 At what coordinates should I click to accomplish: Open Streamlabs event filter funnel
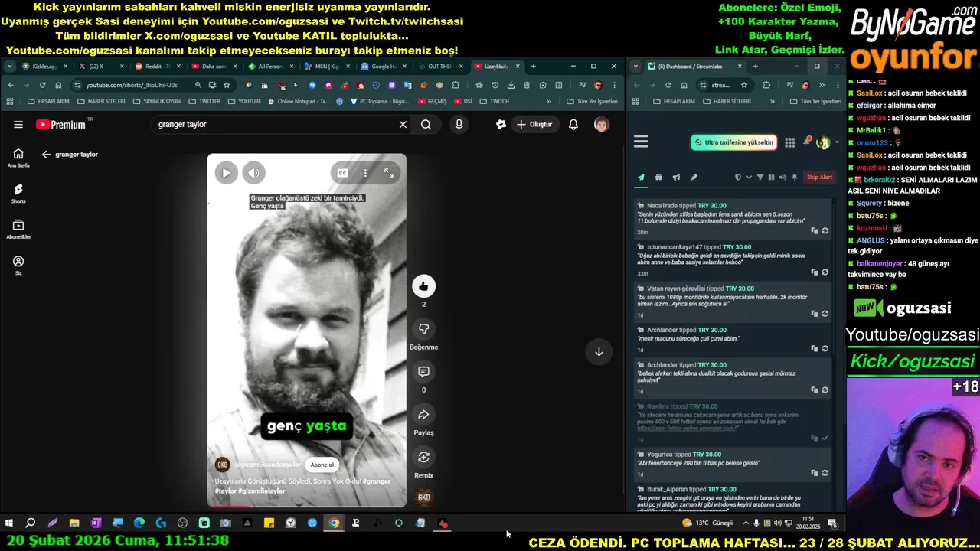(x=760, y=178)
